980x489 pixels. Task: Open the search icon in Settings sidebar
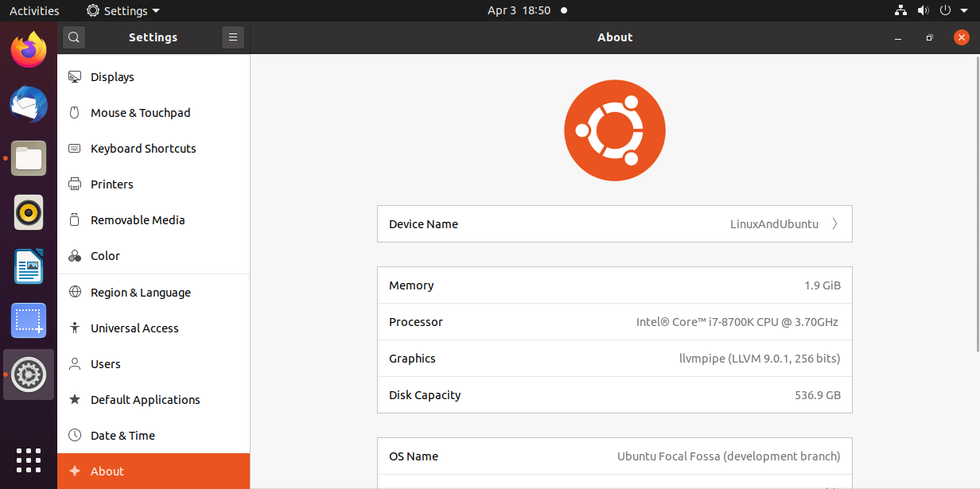[73, 37]
